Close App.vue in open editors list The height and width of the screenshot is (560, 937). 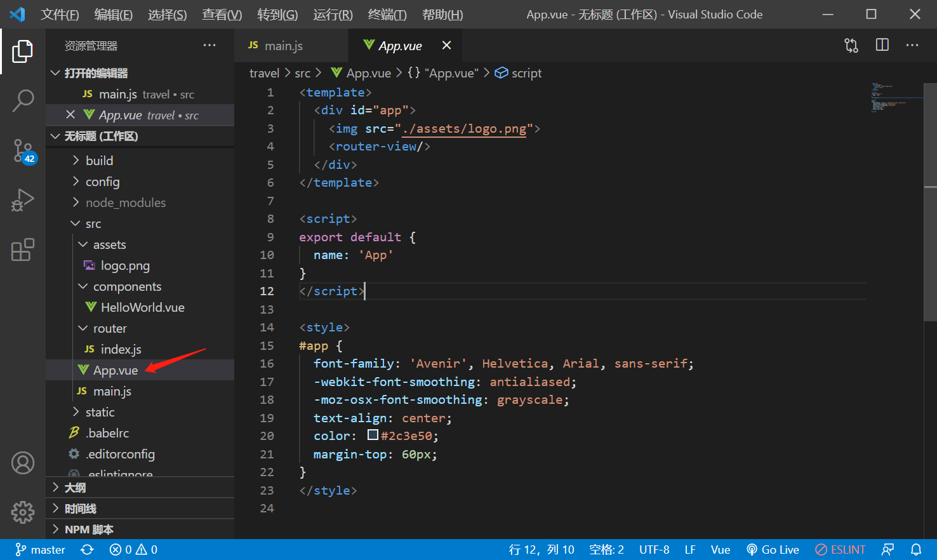point(70,115)
